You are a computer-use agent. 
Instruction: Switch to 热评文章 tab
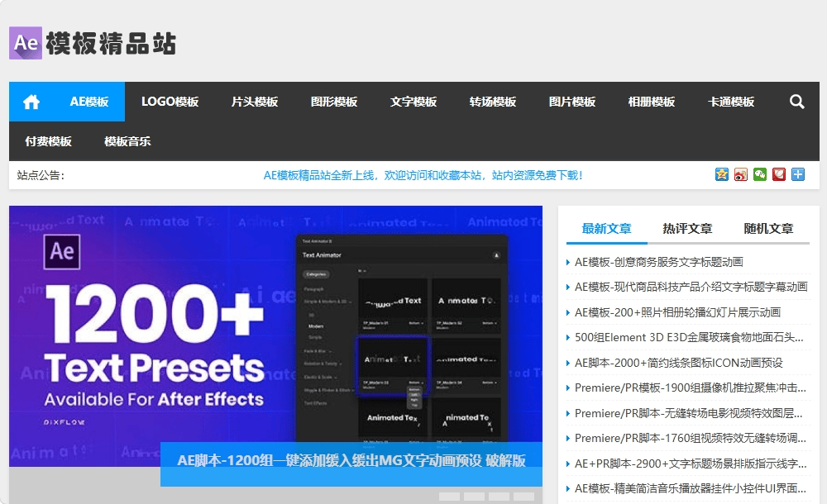(688, 229)
